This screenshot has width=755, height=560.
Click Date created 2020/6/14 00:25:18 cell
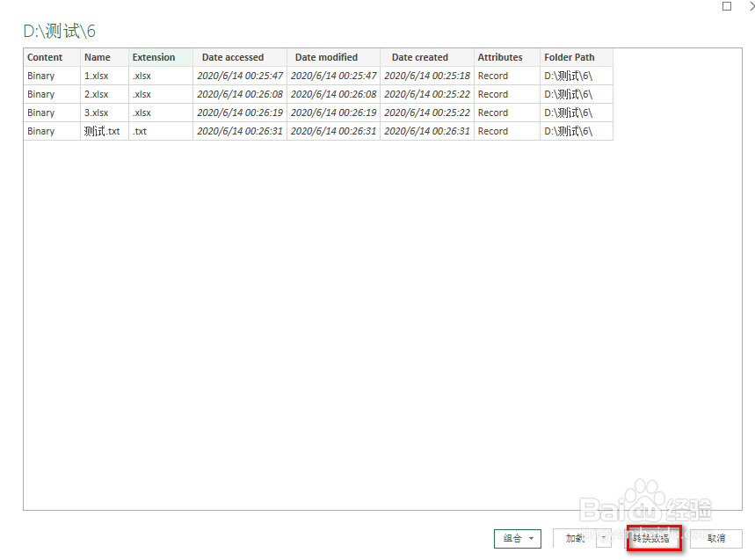(x=427, y=76)
